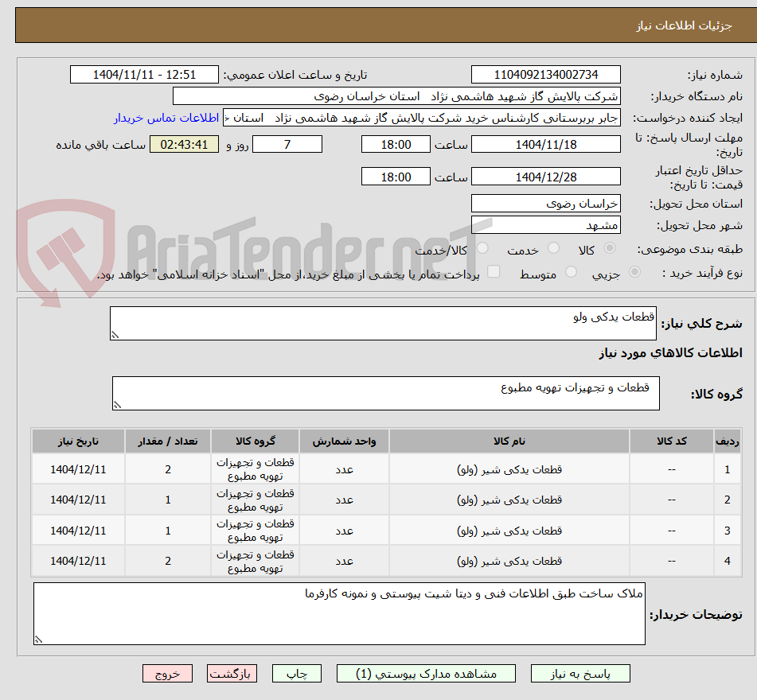Open اطلاعات تماس خریدار link
The height and width of the screenshot is (700, 757).
click(166, 118)
